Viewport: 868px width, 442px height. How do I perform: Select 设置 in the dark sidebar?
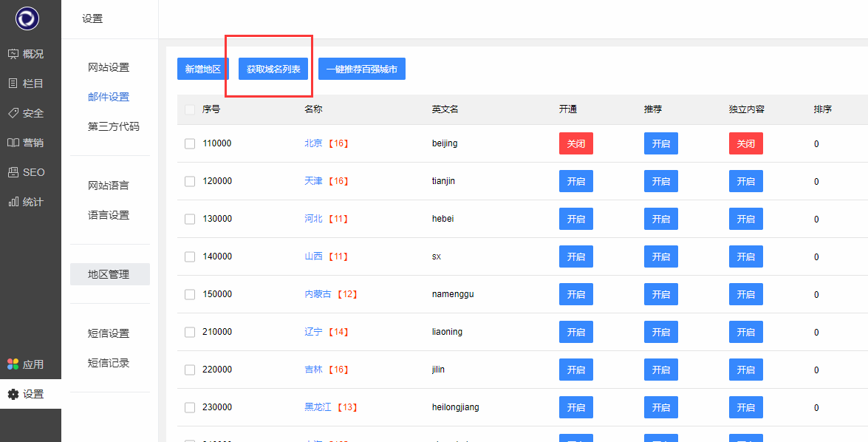pos(30,395)
